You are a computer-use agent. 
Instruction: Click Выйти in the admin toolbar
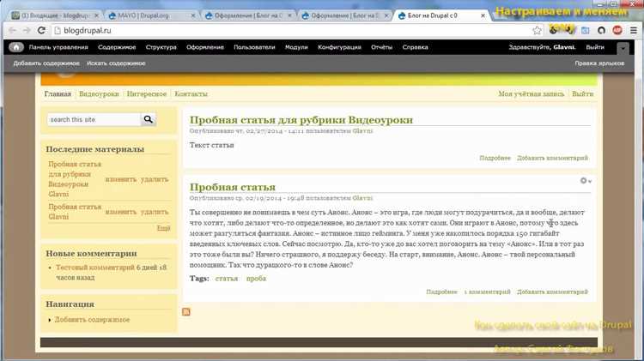[595, 47]
